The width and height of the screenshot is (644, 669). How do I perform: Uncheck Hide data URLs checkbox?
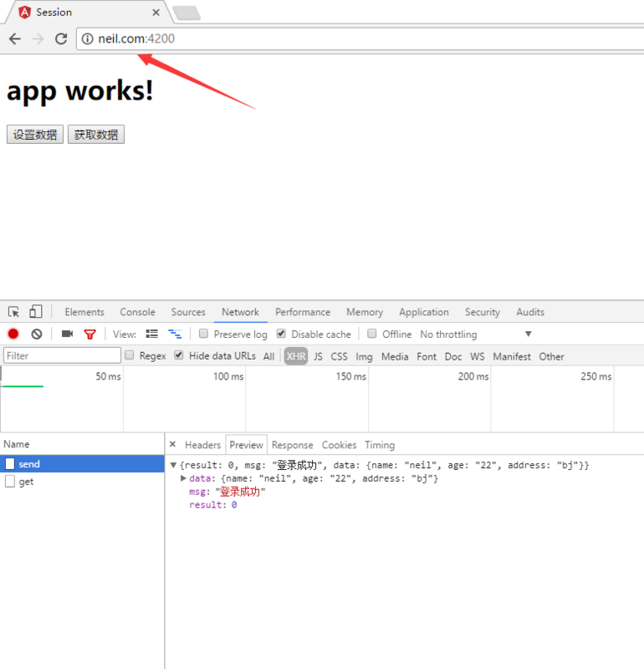tap(179, 355)
